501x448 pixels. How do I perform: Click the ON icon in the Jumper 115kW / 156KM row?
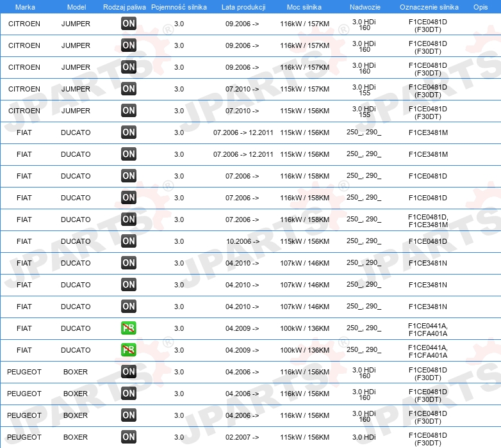click(x=128, y=111)
